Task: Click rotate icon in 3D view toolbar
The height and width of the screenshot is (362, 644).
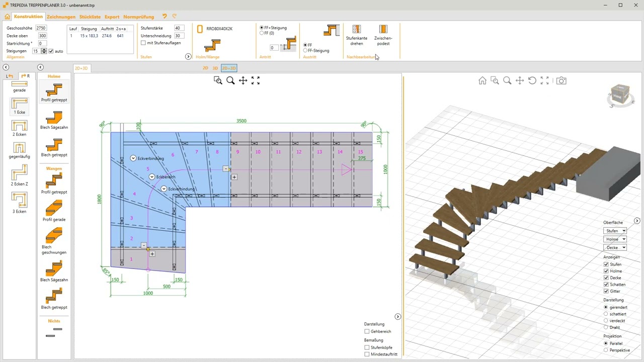Action: (x=532, y=80)
